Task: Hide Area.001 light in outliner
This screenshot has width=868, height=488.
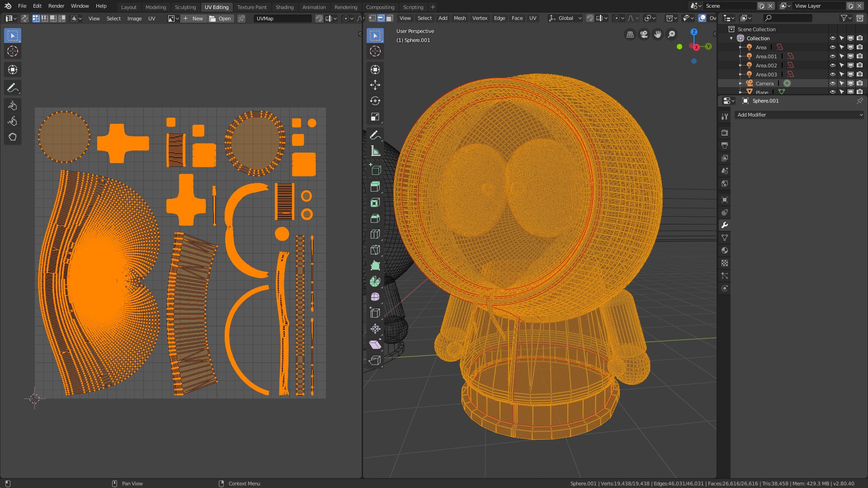Action: tap(832, 56)
